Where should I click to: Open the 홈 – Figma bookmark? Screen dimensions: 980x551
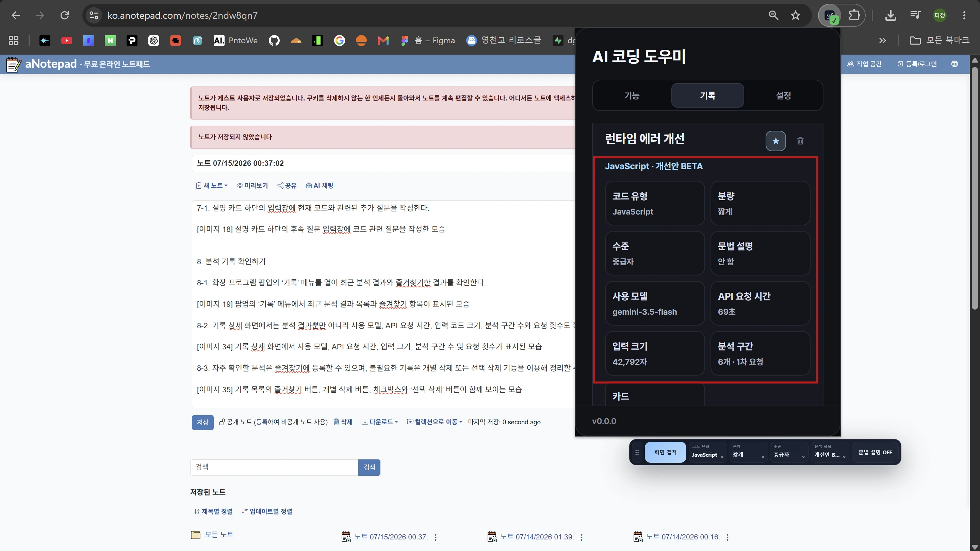pyautogui.click(x=428, y=41)
